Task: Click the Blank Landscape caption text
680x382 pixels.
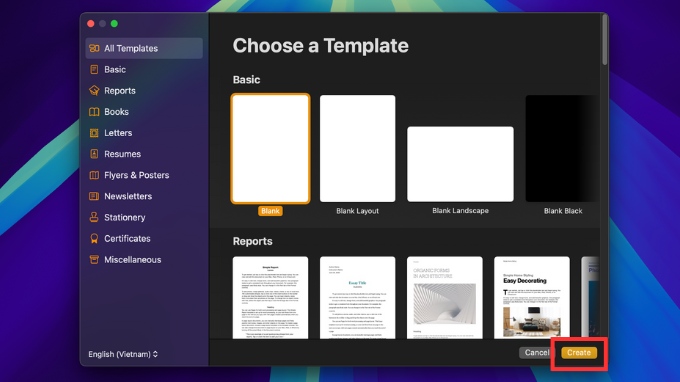Action: click(x=460, y=210)
